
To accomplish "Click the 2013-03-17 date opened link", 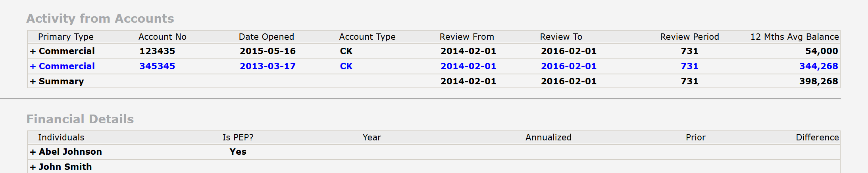I will point(268,66).
